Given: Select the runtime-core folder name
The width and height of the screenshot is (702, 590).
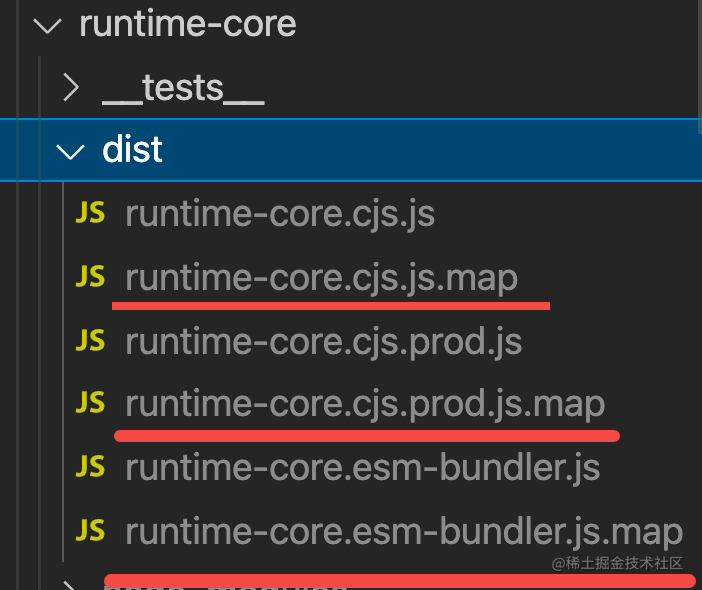Looking at the screenshot, I should tap(187, 25).
